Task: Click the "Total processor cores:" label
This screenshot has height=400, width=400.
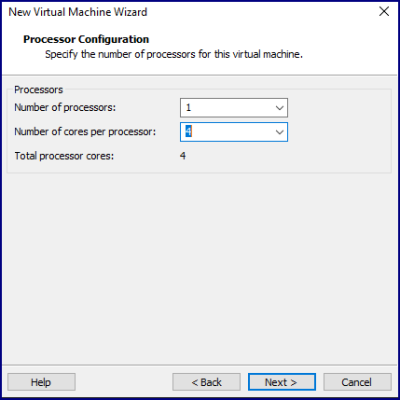Action: [x=64, y=156]
